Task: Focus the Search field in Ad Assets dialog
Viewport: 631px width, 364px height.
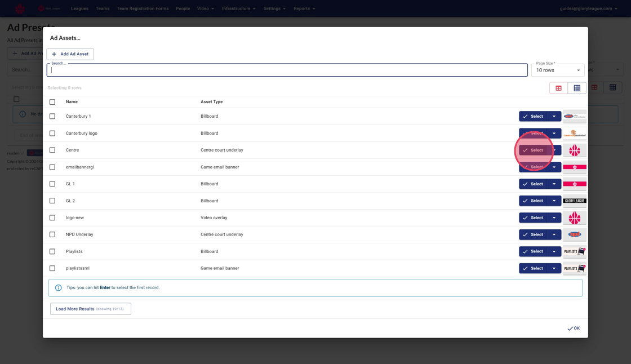Action: click(x=287, y=70)
